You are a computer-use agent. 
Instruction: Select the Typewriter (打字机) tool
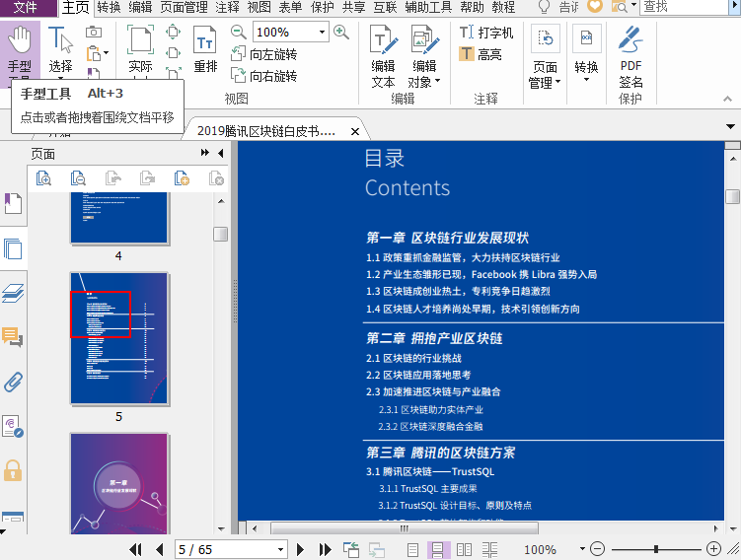[x=486, y=33]
